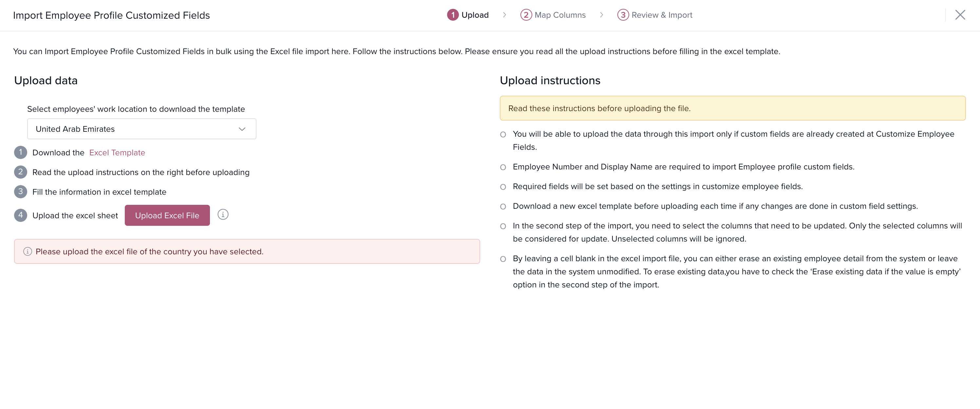Open the United Arab Emirates work location dropdown

click(x=141, y=129)
